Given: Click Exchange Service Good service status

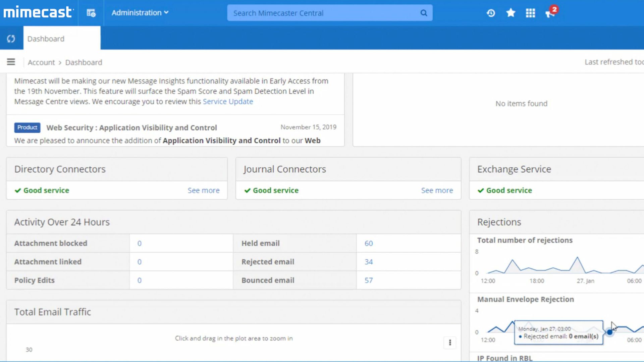Looking at the screenshot, I should (x=505, y=190).
